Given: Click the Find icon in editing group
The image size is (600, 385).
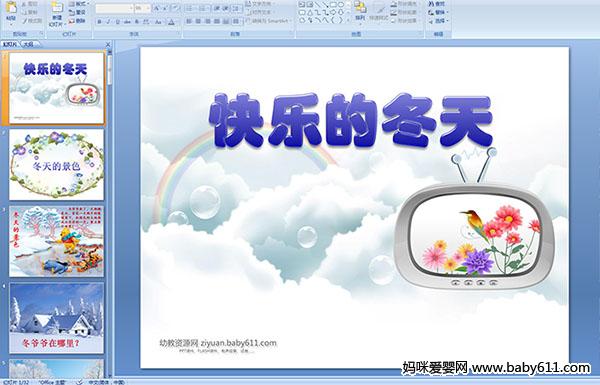Looking at the screenshot, I should pyautogui.click(x=436, y=4).
